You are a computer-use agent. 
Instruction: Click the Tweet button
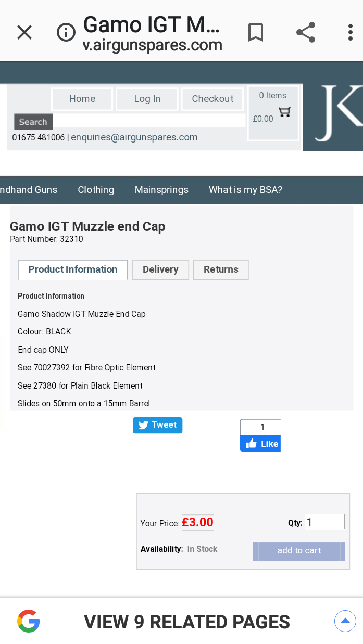[157, 425]
